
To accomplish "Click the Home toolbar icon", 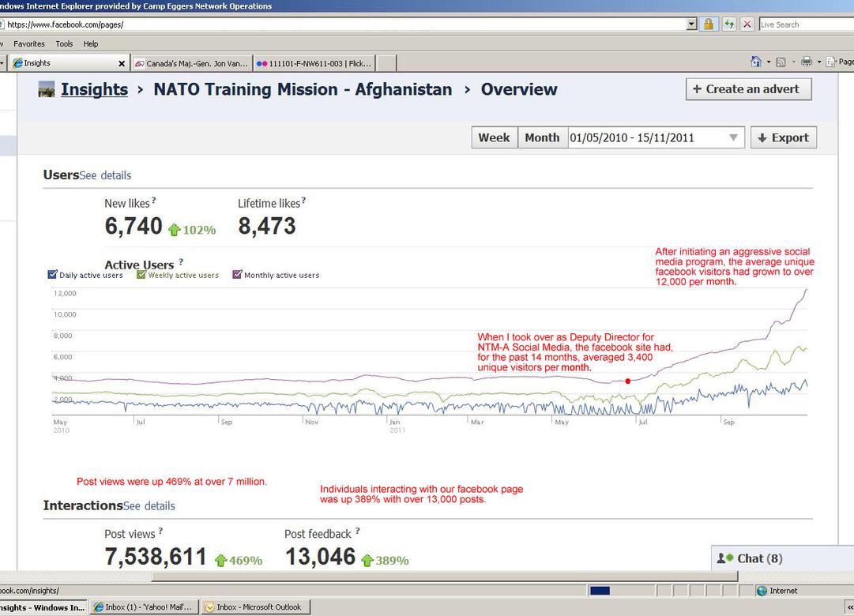I will [x=756, y=62].
